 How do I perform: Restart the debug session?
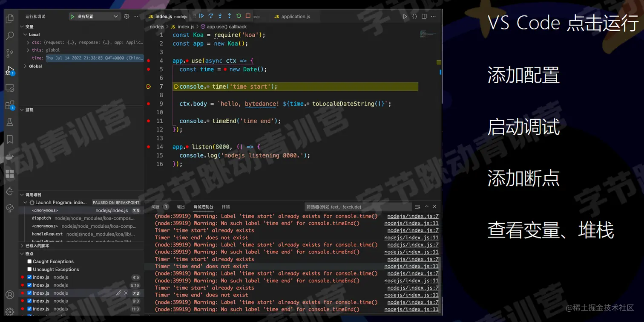pos(239,16)
